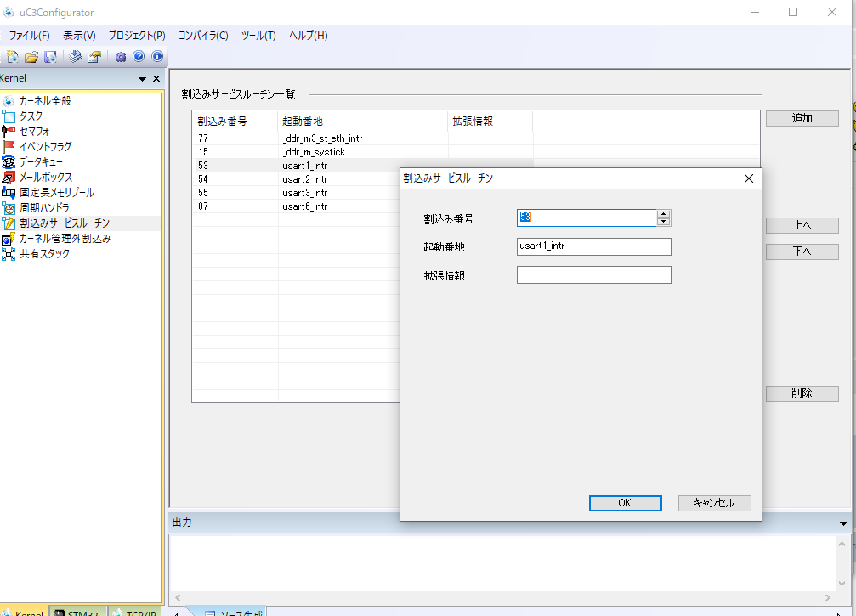Close the 割込みサービスルーチン dialog

748,178
